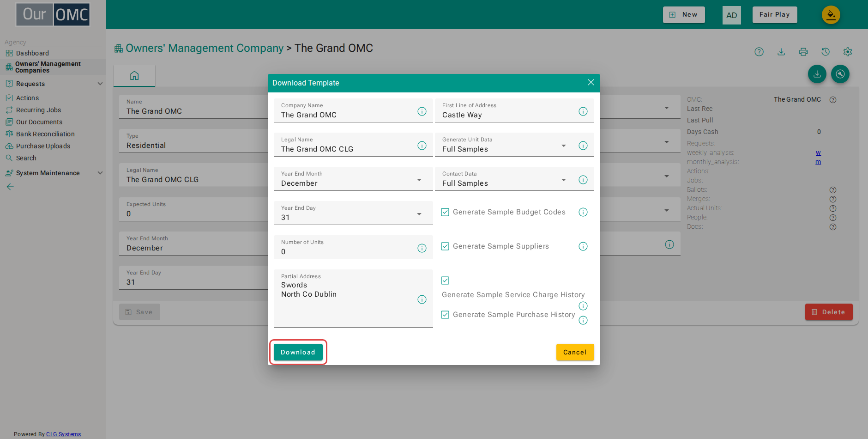Show info for First Line of Address
Screen dimensions: 868x439
(583, 111)
